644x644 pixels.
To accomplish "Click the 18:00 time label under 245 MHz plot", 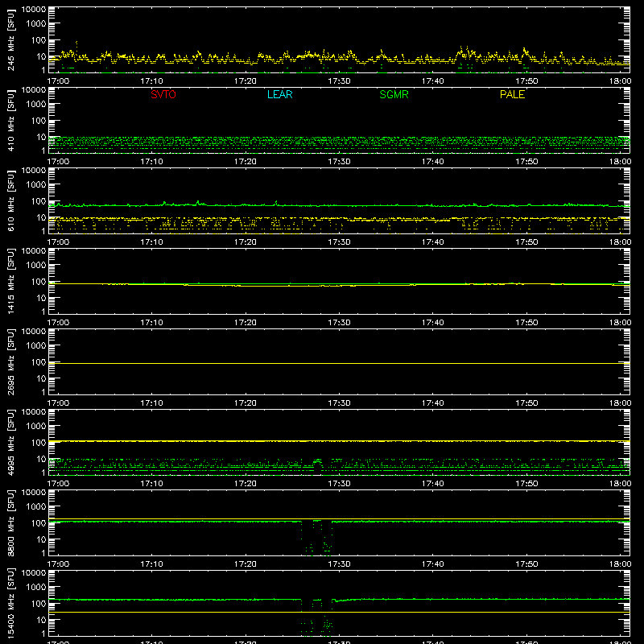I will click(x=620, y=81).
